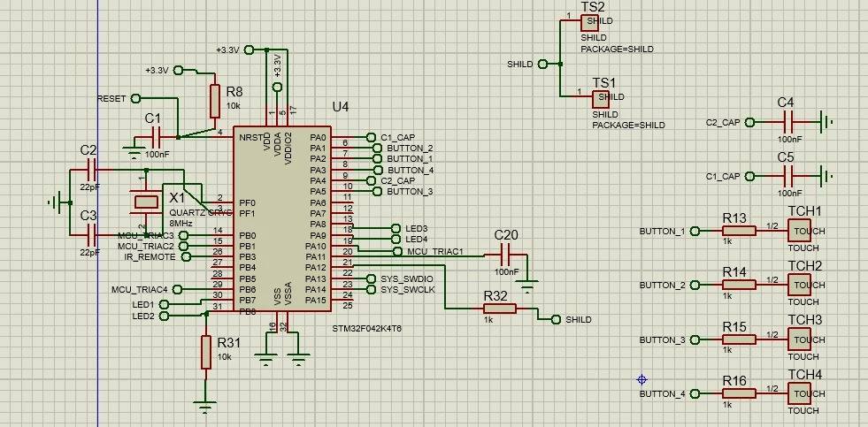The image size is (868, 427).
Task: Click resistor R8 near the RESET line
Action: (x=215, y=101)
